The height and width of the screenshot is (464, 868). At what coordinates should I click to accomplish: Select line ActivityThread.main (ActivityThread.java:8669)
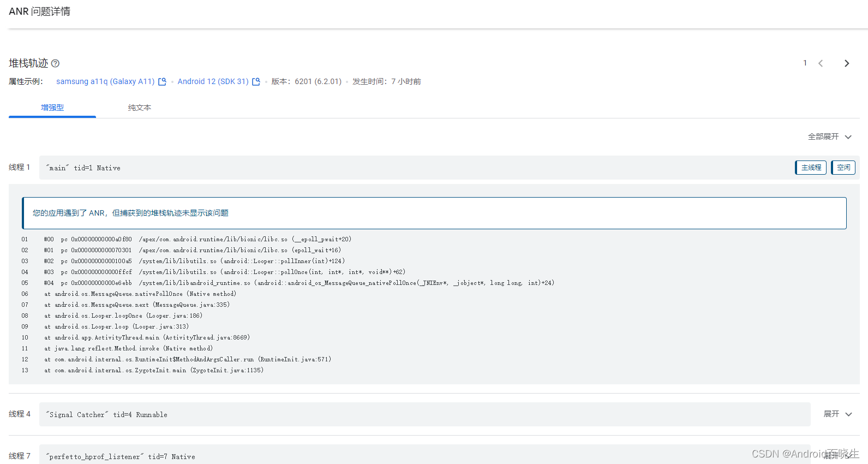pos(147,337)
